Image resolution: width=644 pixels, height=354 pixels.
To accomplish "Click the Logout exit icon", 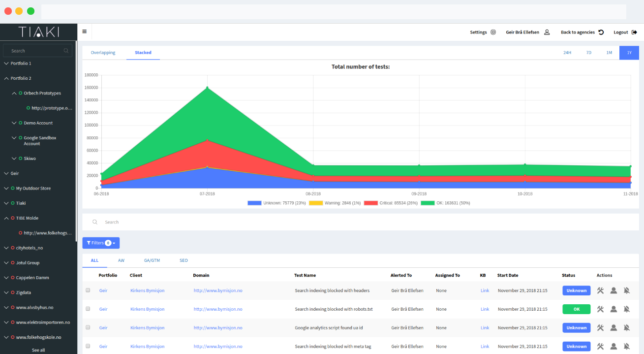I will (634, 32).
